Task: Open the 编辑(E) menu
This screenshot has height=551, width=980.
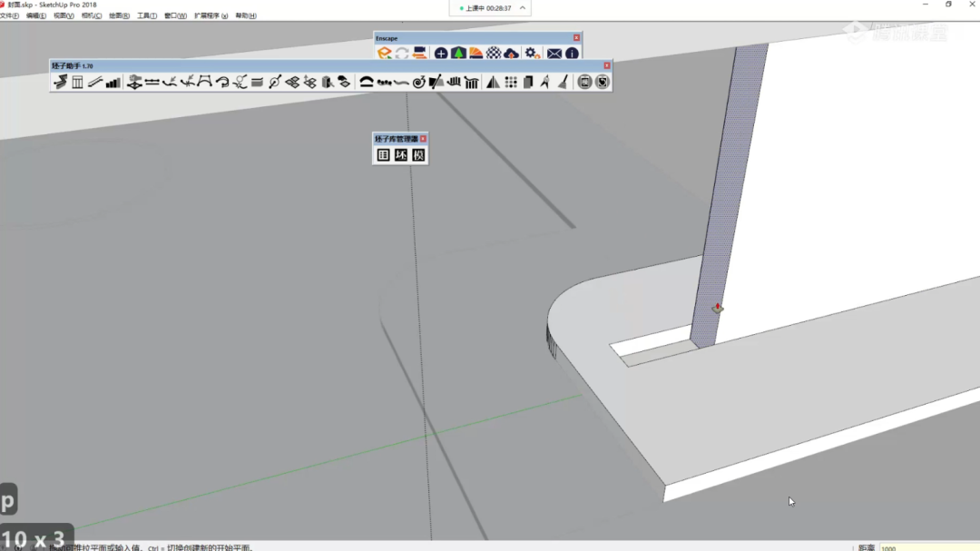Action: coord(36,15)
